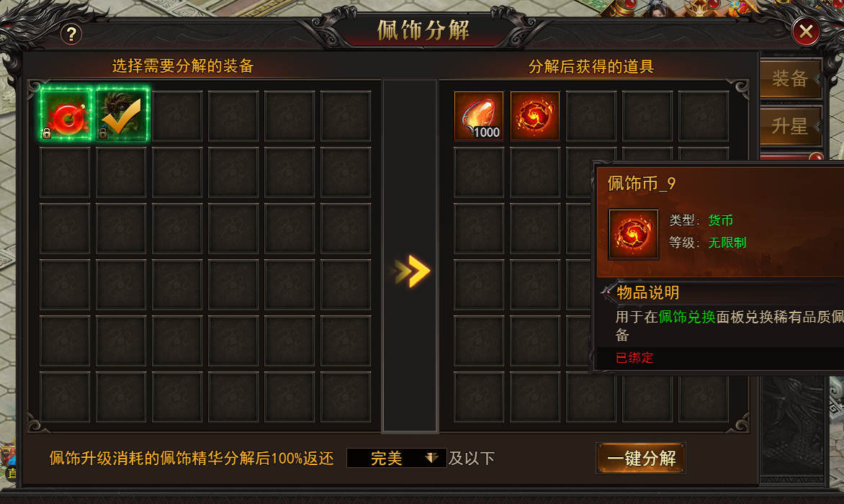Toggle the lock on the red ring item
The image size is (844, 504).
pos(47,133)
